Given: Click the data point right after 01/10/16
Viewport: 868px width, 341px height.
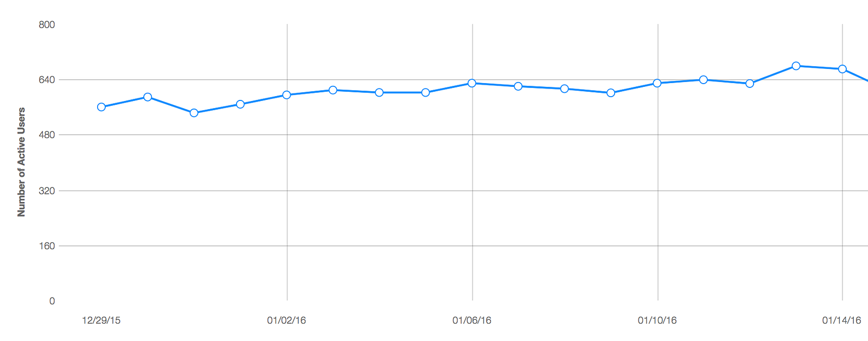Looking at the screenshot, I should coord(704,80).
